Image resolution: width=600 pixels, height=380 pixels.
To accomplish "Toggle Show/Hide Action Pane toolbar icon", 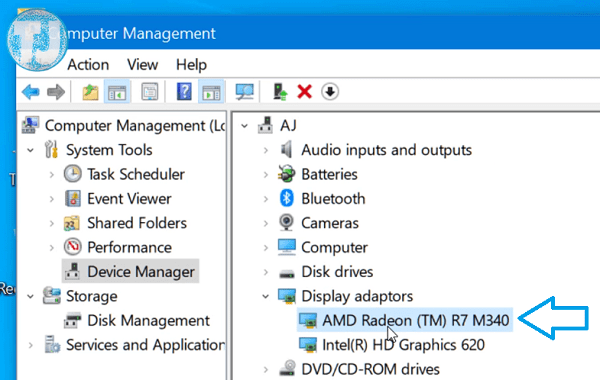I will click(x=211, y=92).
